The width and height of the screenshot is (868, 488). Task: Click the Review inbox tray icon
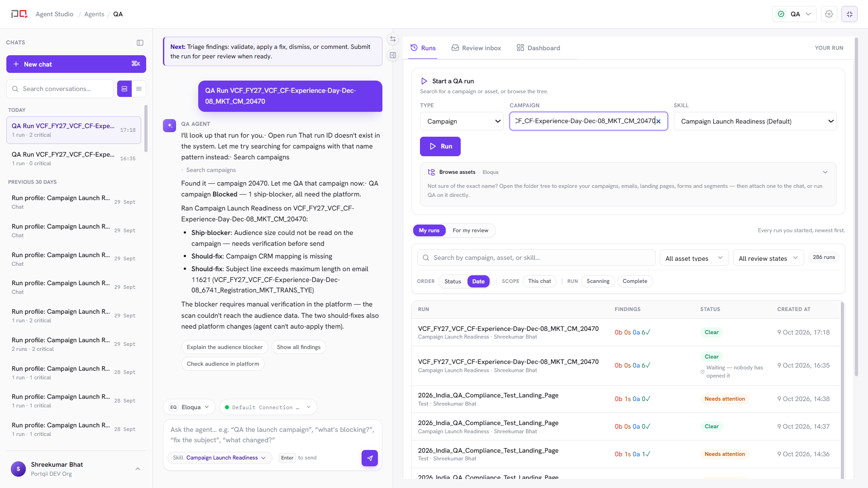[455, 48]
